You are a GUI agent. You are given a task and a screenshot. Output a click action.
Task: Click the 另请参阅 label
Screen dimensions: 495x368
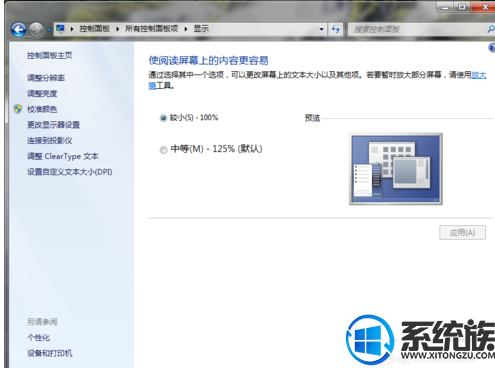42,322
